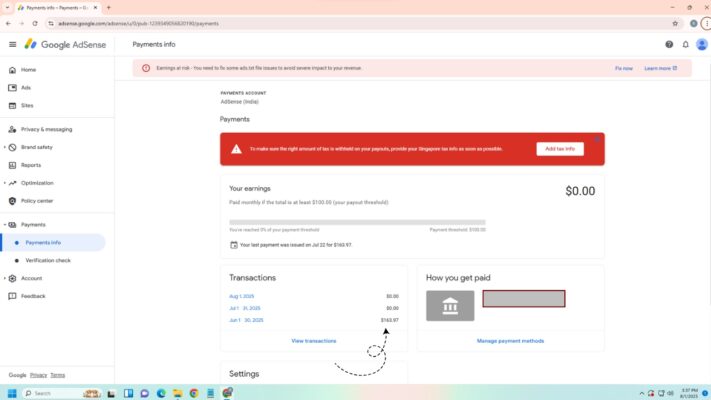Click the Windows taskbar Search box
Viewport: 711px width, 400px height.
click(61, 393)
